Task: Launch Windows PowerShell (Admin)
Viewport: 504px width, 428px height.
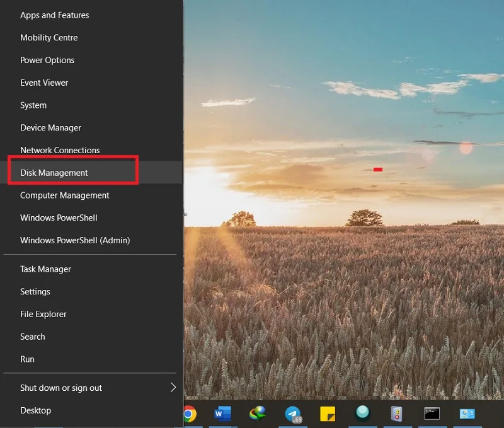Action: [x=91, y=240]
